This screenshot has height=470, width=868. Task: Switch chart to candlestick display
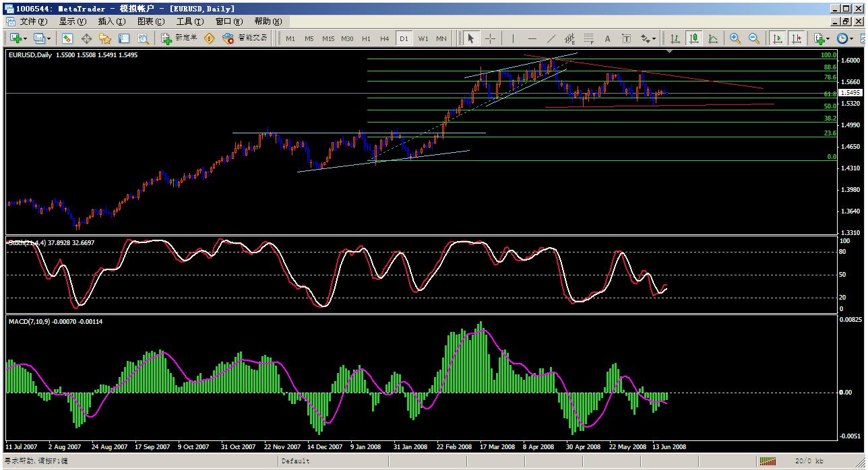pyautogui.click(x=693, y=38)
